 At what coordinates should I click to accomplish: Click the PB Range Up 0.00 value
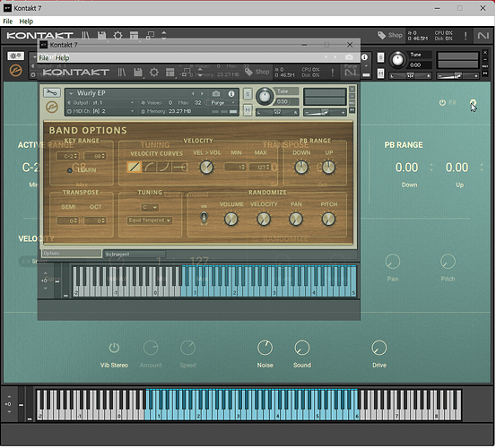[457, 168]
